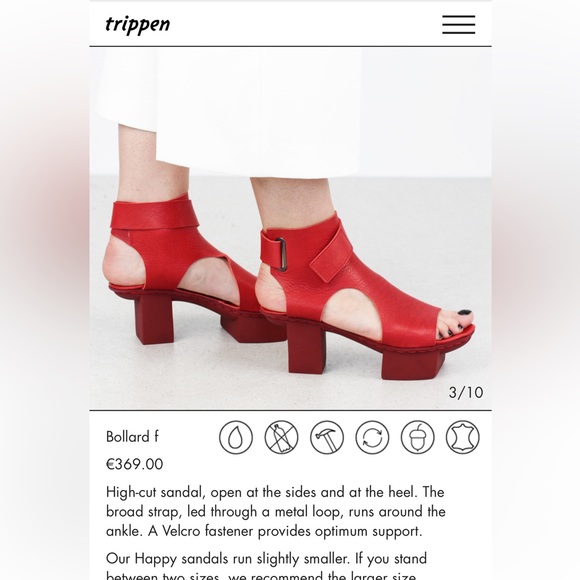This screenshot has height=580, width=580.
Task: Click the Happy sandals sizing note text
Action: (x=266, y=565)
